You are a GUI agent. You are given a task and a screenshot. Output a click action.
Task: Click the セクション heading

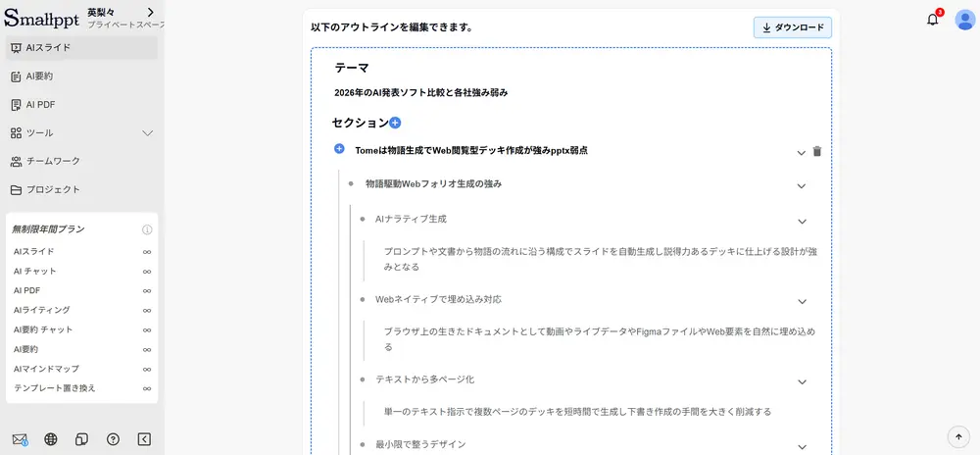tap(360, 123)
